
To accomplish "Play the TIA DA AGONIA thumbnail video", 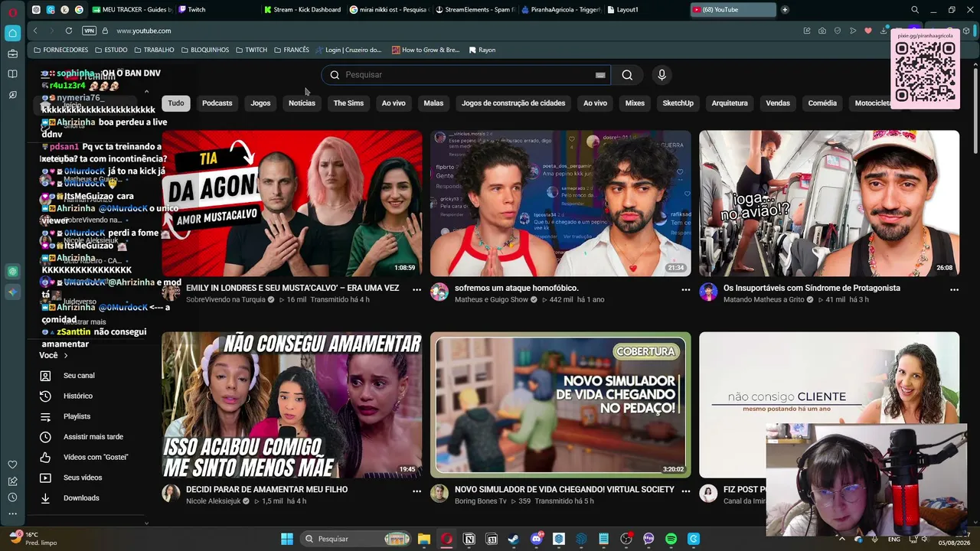I will (292, 203).
